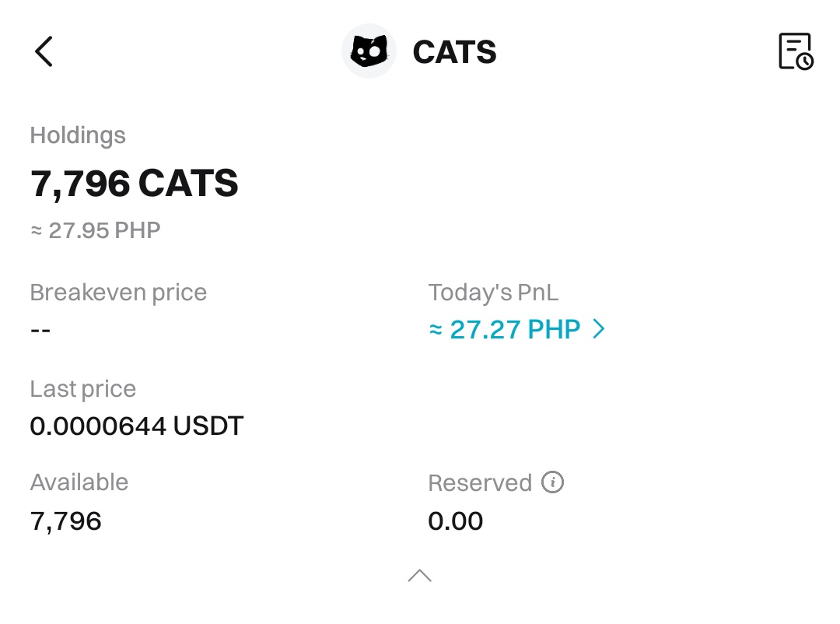Tap the CATS title text
The image size is (840, 624).
454,52
